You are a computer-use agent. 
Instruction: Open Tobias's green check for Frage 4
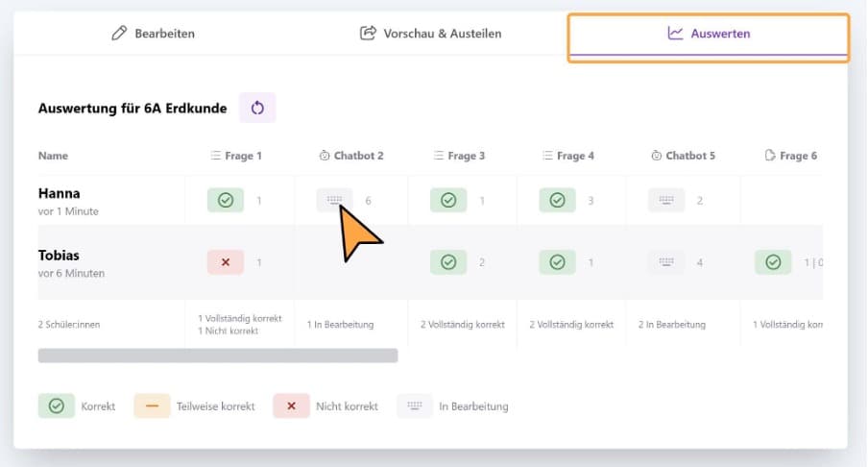[558, 262]
